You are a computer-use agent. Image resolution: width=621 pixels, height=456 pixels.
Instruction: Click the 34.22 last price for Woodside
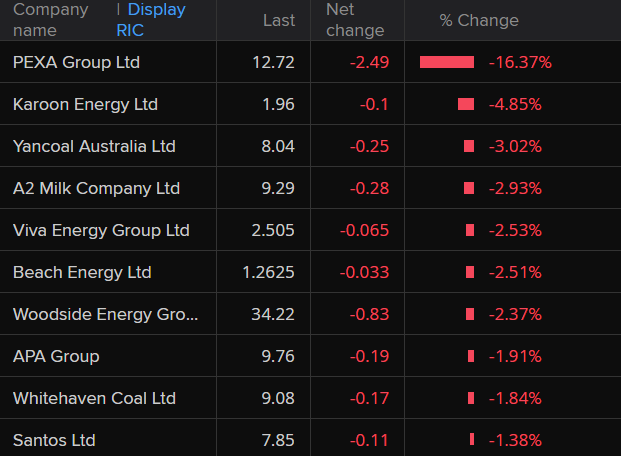coord(273,314)
